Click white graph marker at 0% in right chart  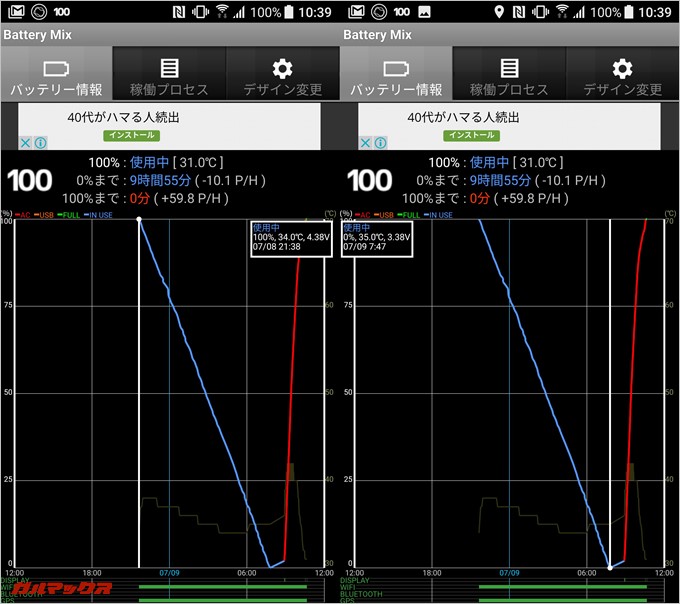point(610,568)
